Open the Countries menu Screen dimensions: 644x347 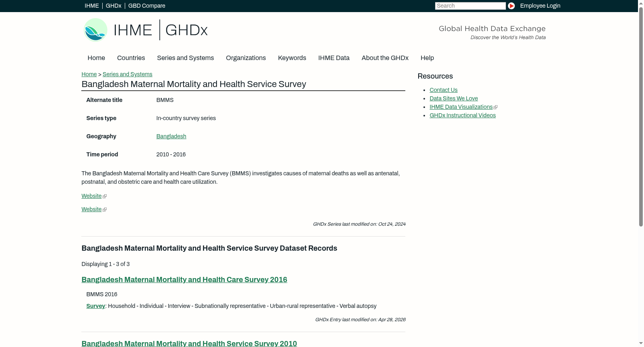[131, 58]
